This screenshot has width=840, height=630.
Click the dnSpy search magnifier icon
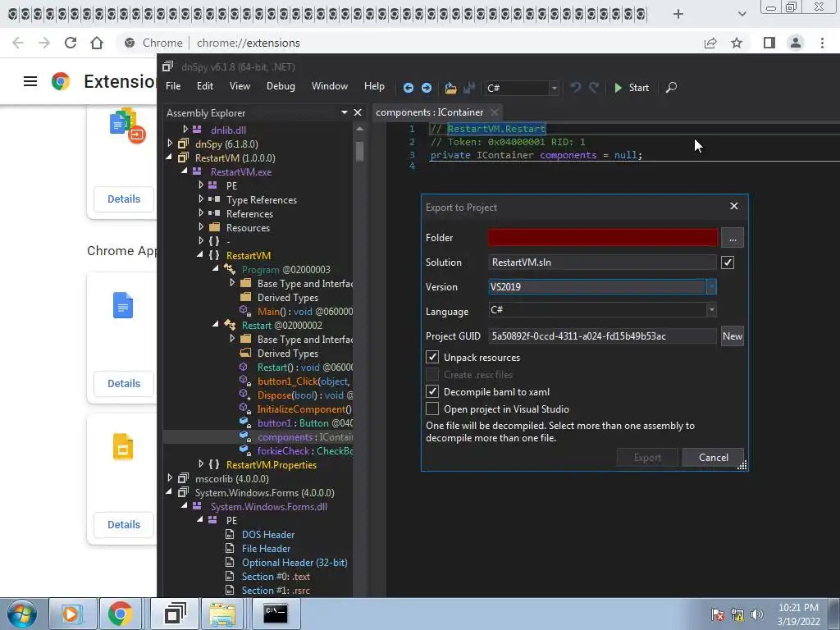coord(671,87)
